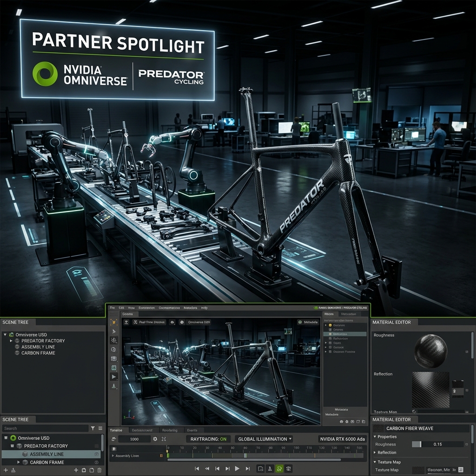Click the timeline horizontal scrollbar
Viewport: 476px width, 476px height.
pyautogui.click(x=254, y=460)
